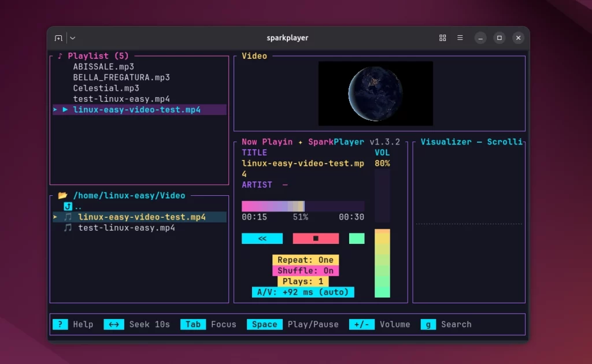Click the 80% volume value
The width and height of the screenshot is (592, 364).
(382, 164)
